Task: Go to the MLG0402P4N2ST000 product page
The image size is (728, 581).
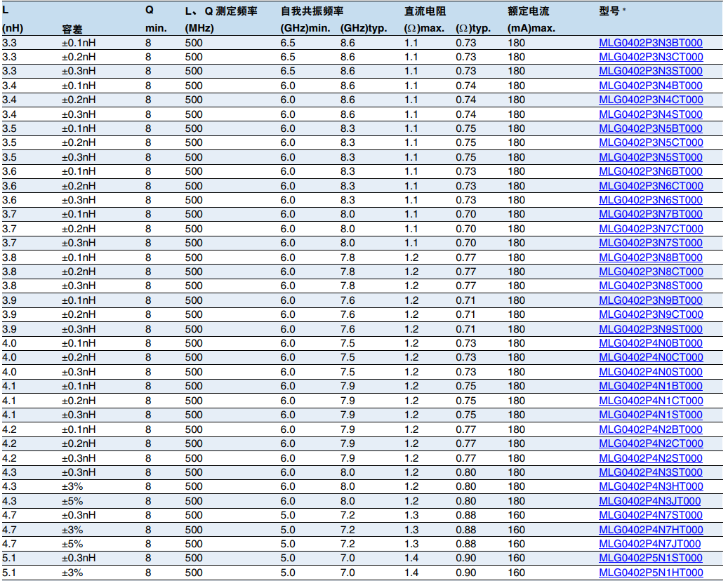Action: point(651,458)
